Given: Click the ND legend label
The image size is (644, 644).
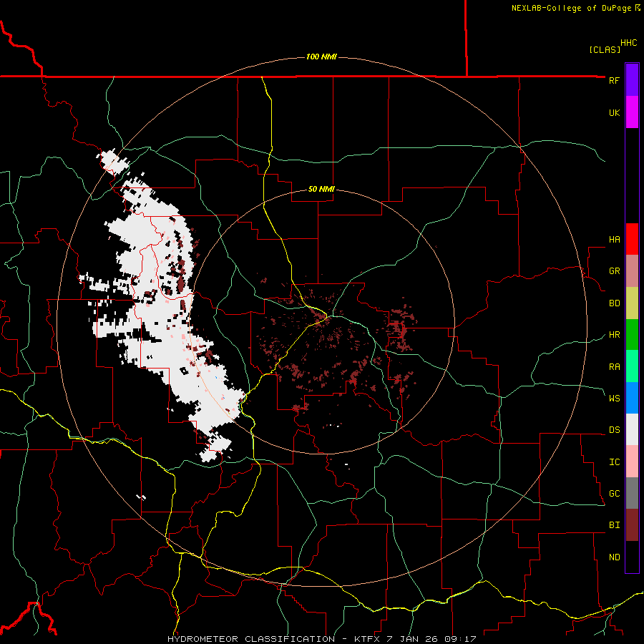Looking at the screenshot, I should click(614, 557).
